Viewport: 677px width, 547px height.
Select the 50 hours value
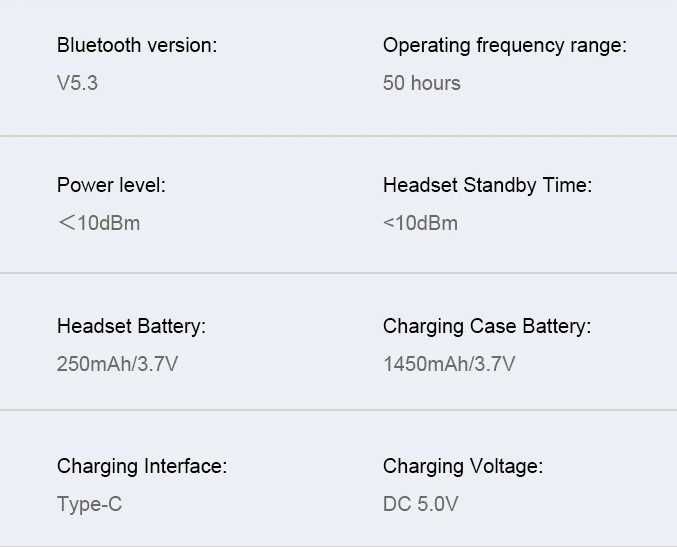click(422, 82)
